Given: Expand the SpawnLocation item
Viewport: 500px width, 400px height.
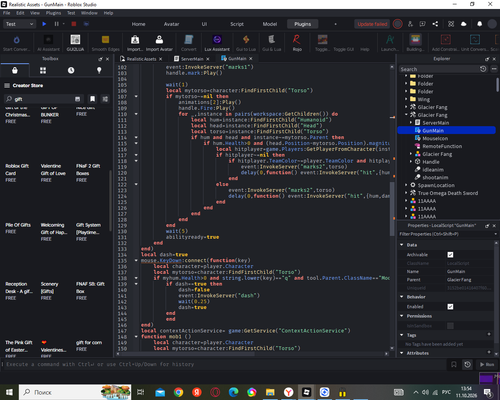Looking at the screenshot, I should coord(406,185).
